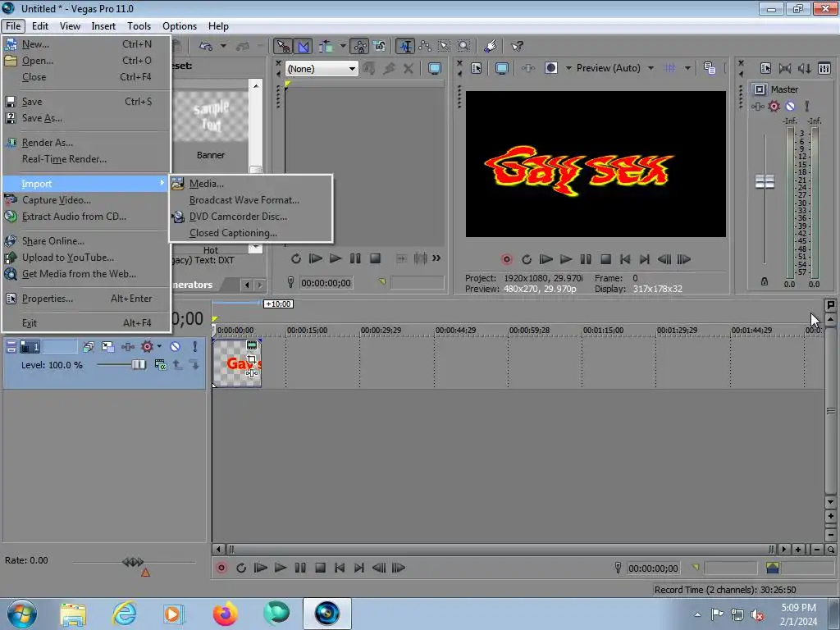Toggle grid overlays in preview toolbar
Image resolution: width=840 pixels, height=630 pixels.
pos(669,68)
